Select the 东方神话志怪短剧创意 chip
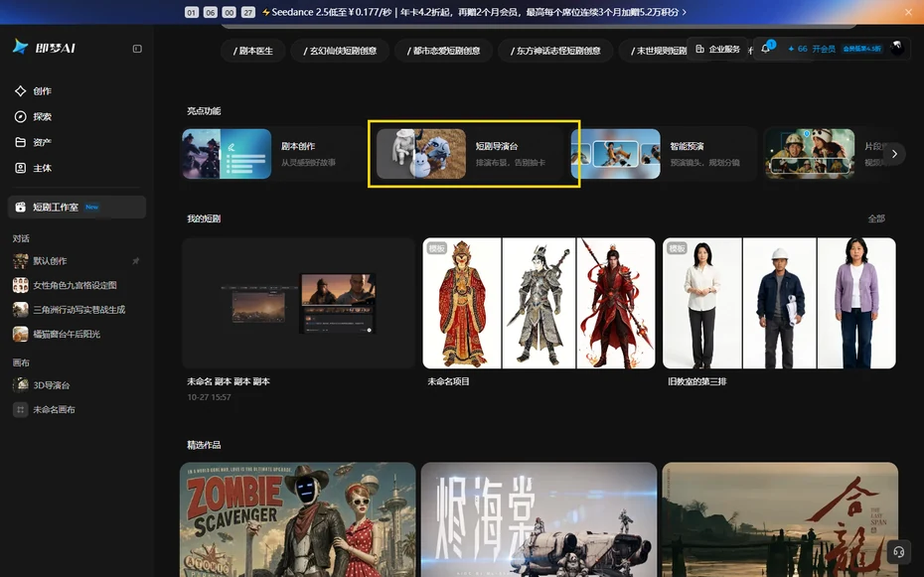 pos(555,51)
